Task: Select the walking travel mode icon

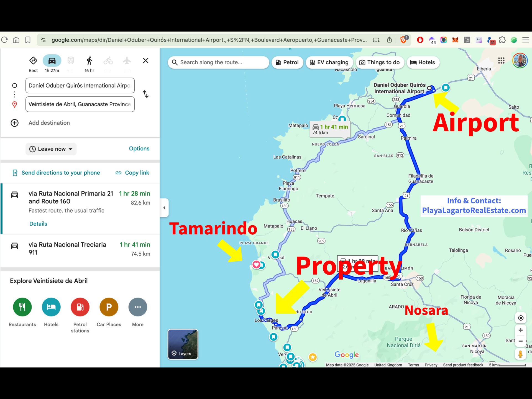Action: point(89,61)
